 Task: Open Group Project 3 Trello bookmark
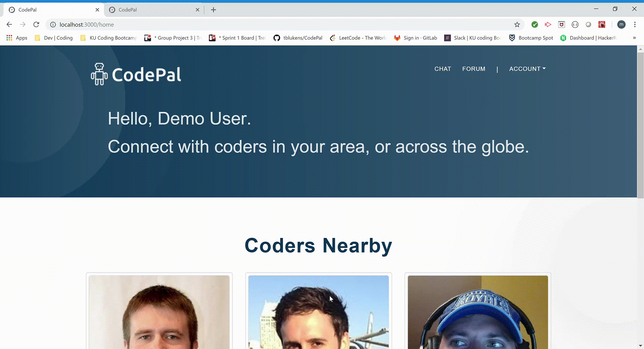point(173,38)
